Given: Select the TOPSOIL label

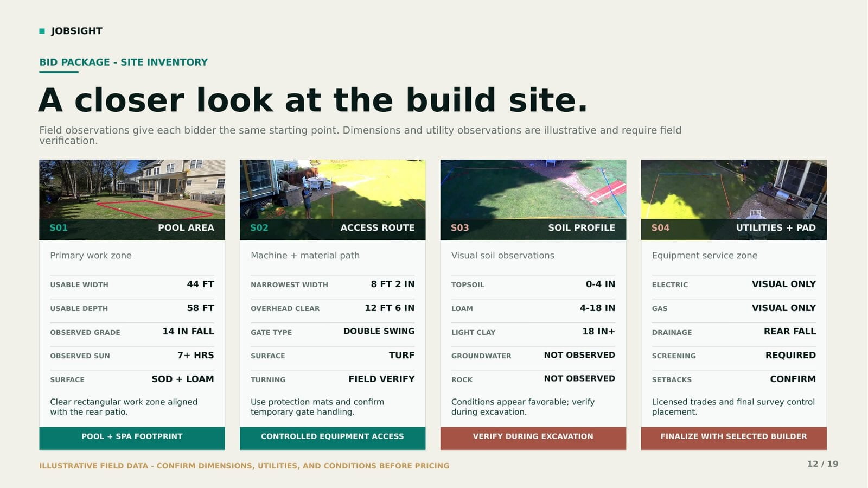Looking at the screenshot, I should coord(468,284).
